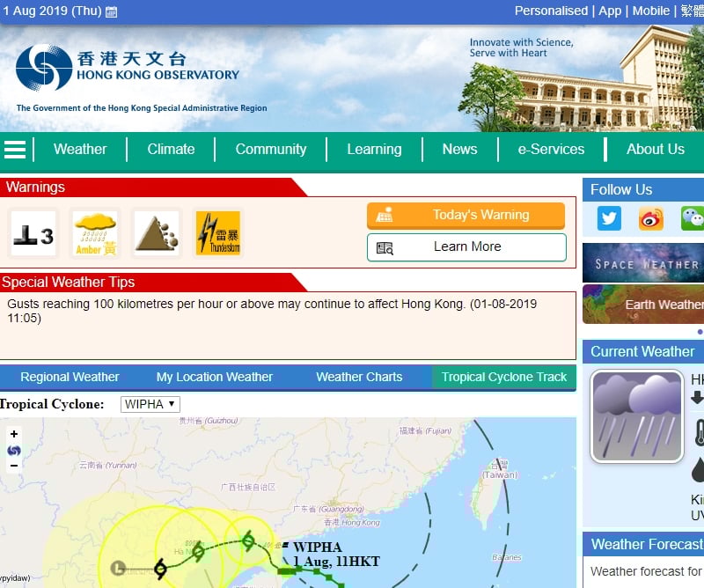The height and width of the screenshot is (588, 704).
Task: Click the Thunderstorm warning icon
Action: pos(218,233)
